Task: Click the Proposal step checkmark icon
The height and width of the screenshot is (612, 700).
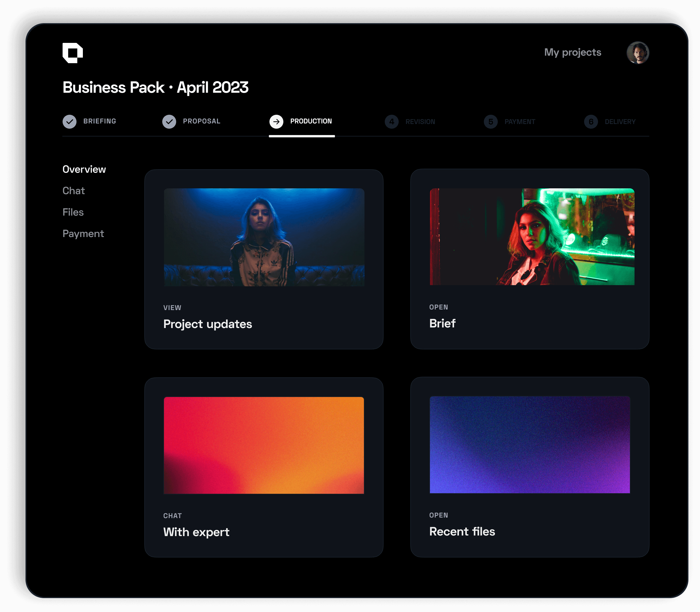Action: pyautogui.click(x=169, y=122)
